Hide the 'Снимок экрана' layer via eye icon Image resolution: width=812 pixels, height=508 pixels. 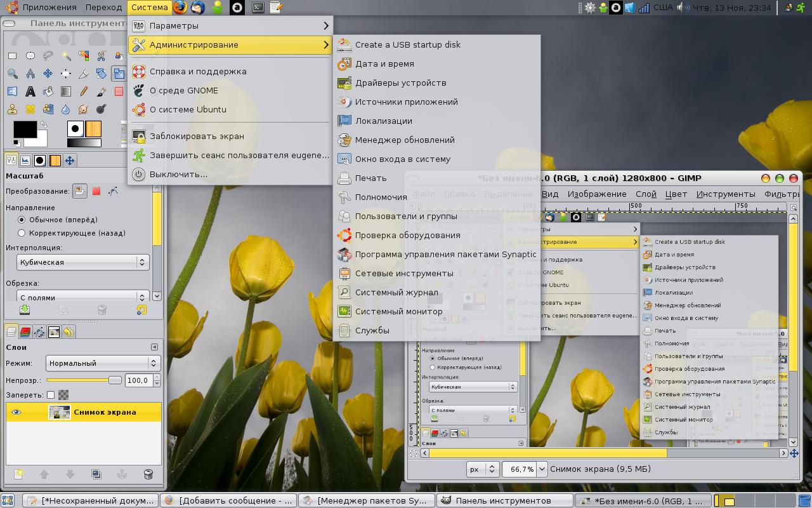[16, 412]
